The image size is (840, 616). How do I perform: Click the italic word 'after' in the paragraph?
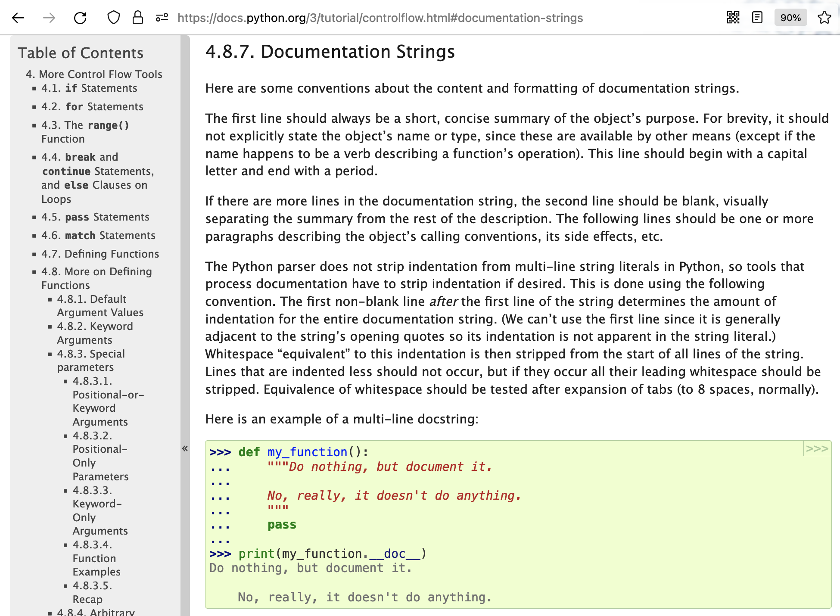pos(443,301)
